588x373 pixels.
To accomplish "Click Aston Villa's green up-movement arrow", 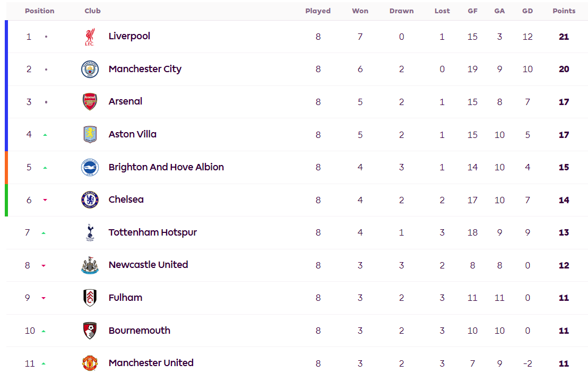I will pyautogui.click(x=45, y=135).
